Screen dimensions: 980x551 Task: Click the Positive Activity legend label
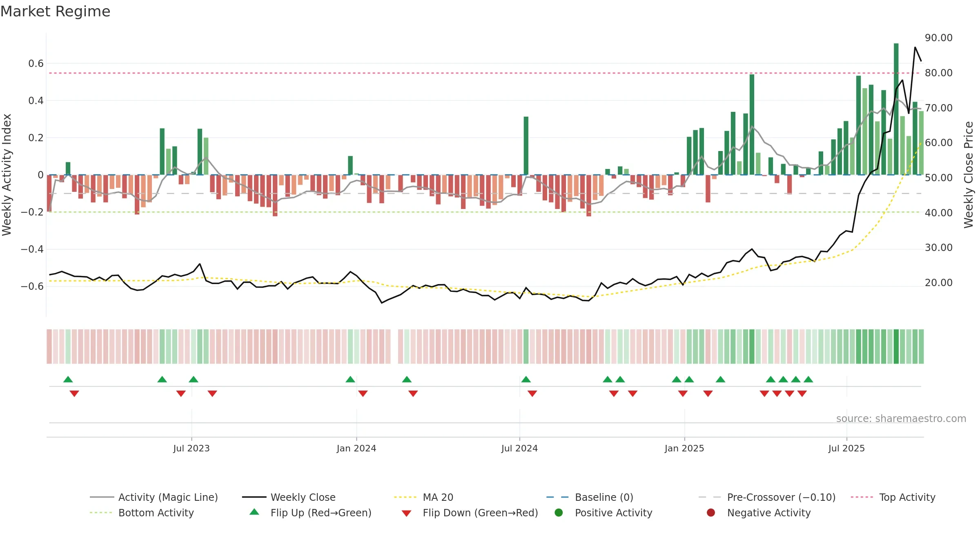click(x=614, y=513)
